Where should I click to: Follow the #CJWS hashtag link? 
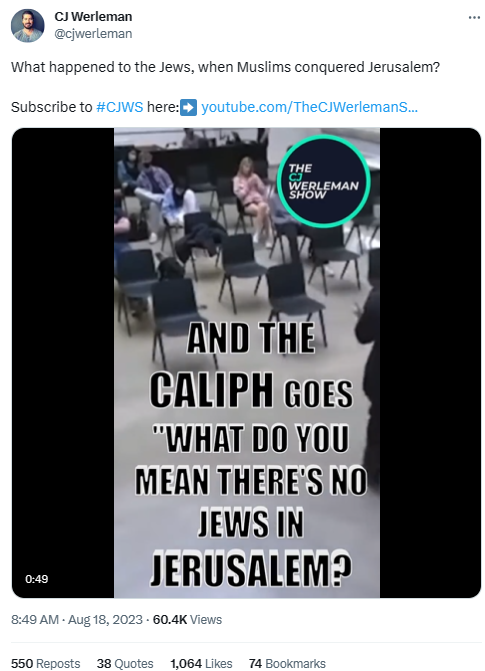tap(119, 107)
